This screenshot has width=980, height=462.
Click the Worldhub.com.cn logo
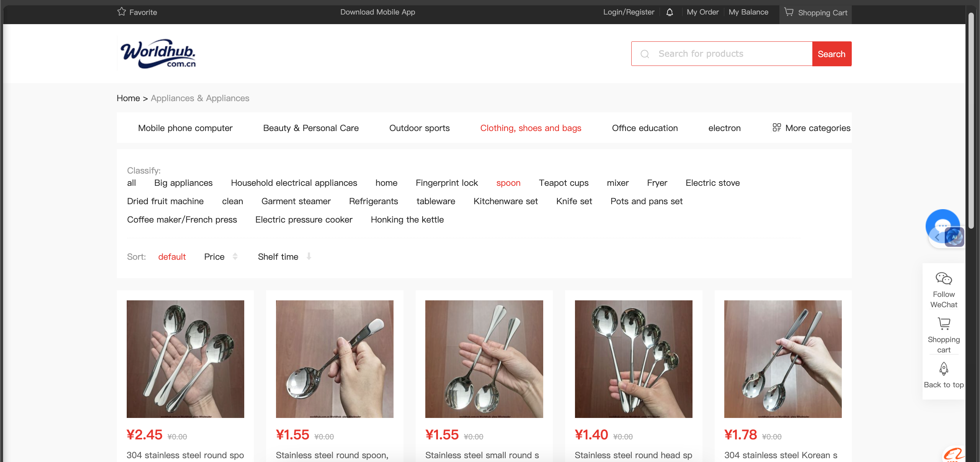click(x=158, y=54)
